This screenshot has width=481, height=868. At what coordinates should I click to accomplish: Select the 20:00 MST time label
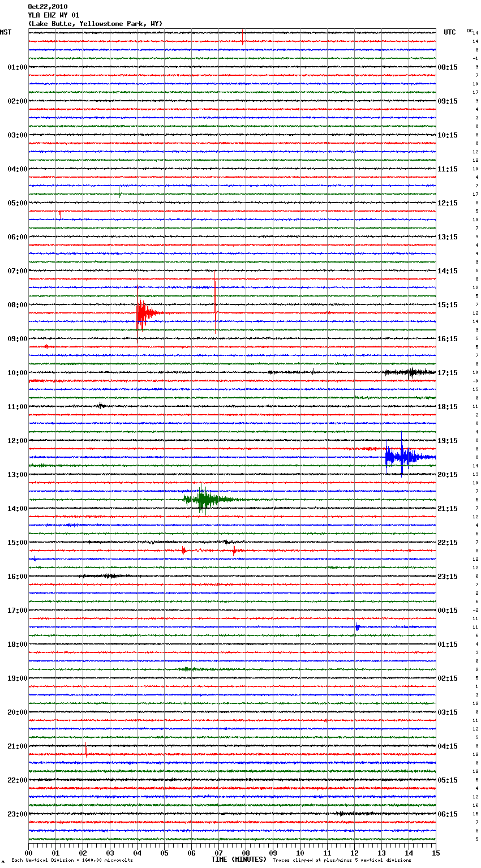[x=18, y=712]
